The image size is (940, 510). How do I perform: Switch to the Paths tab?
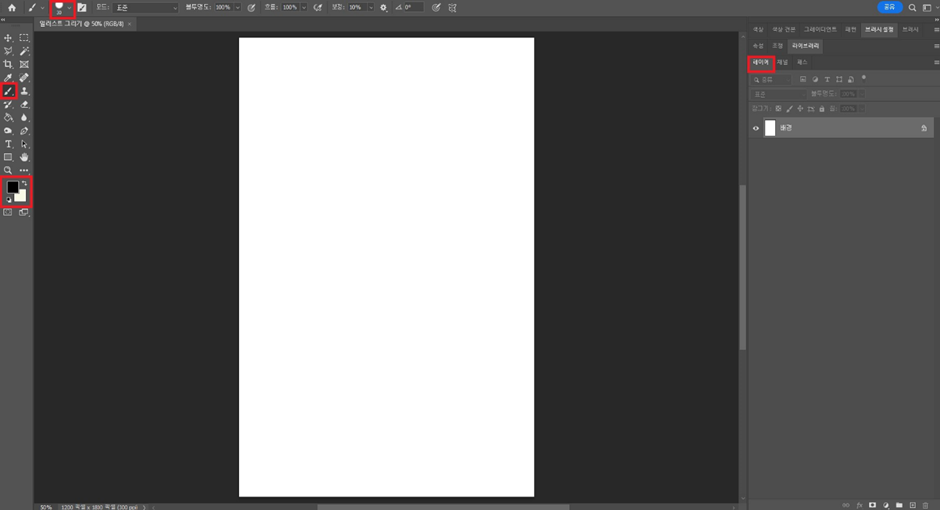click(x=802, y=62)
